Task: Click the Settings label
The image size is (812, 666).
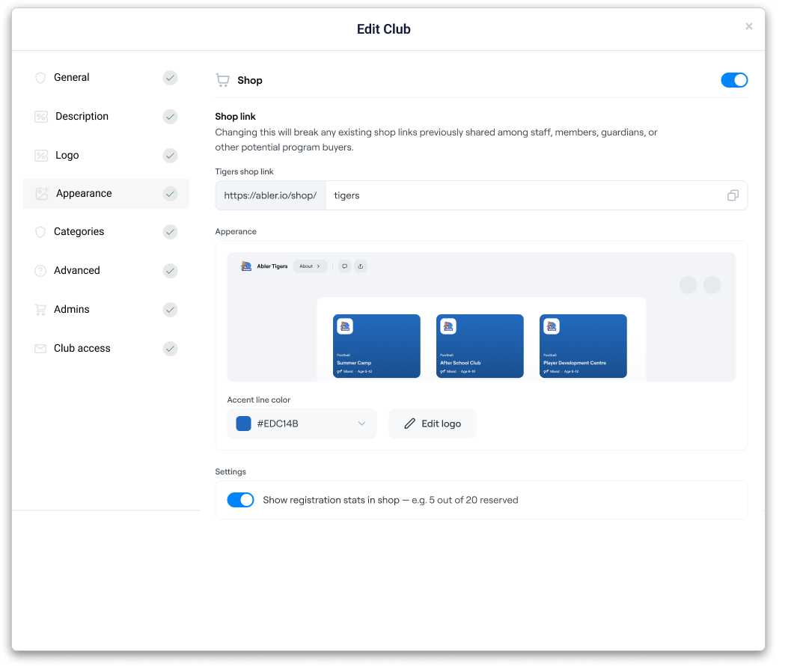Action: point(231,471)
